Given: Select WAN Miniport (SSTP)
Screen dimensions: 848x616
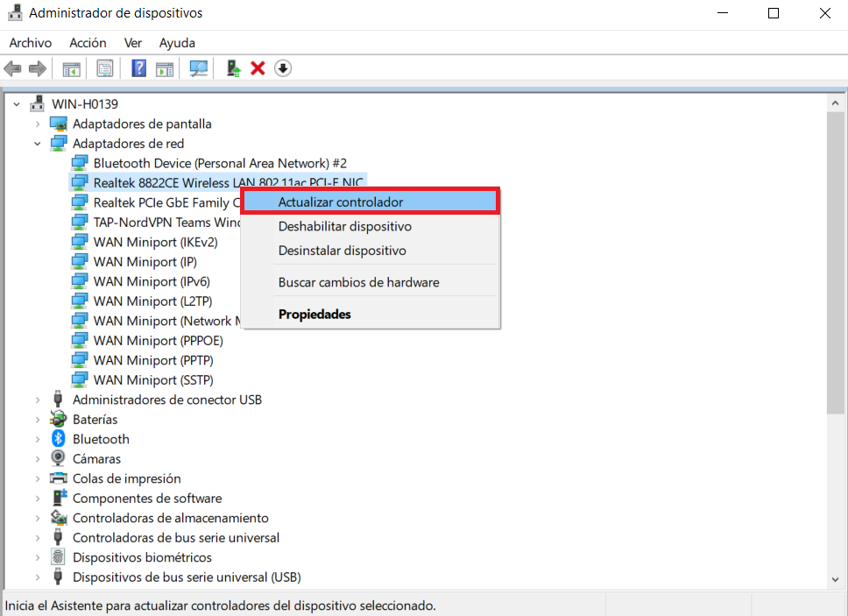Looking at the screenshot, I should 153,379.
